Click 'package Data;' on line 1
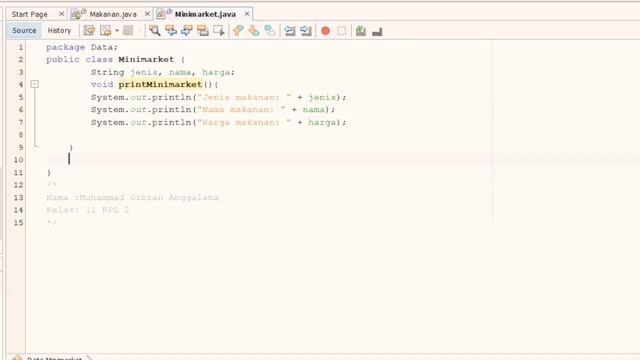The height and width of the screenshot is (360, 640). tap(82, 47)
